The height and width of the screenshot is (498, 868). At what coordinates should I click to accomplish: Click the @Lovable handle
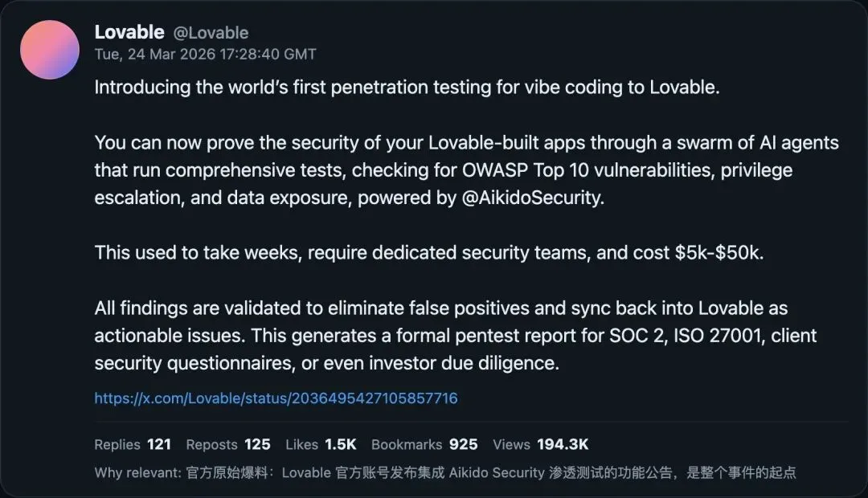(211, 33)
